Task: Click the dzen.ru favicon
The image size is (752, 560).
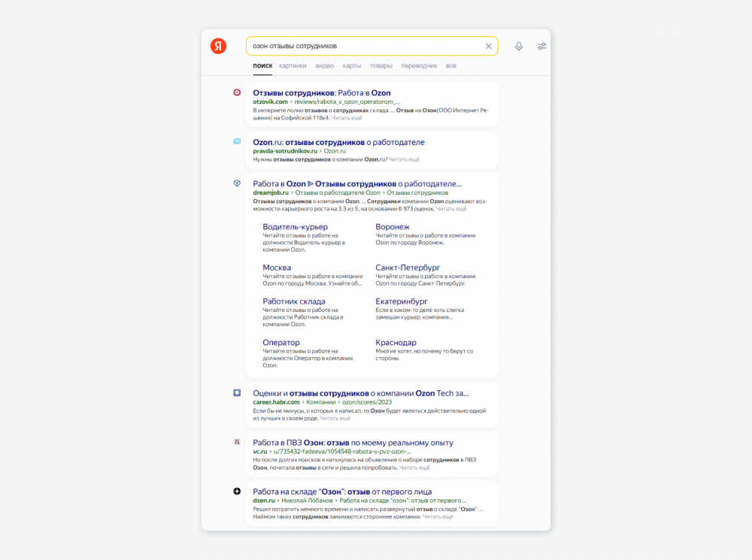Action: [x=237, y=491]
